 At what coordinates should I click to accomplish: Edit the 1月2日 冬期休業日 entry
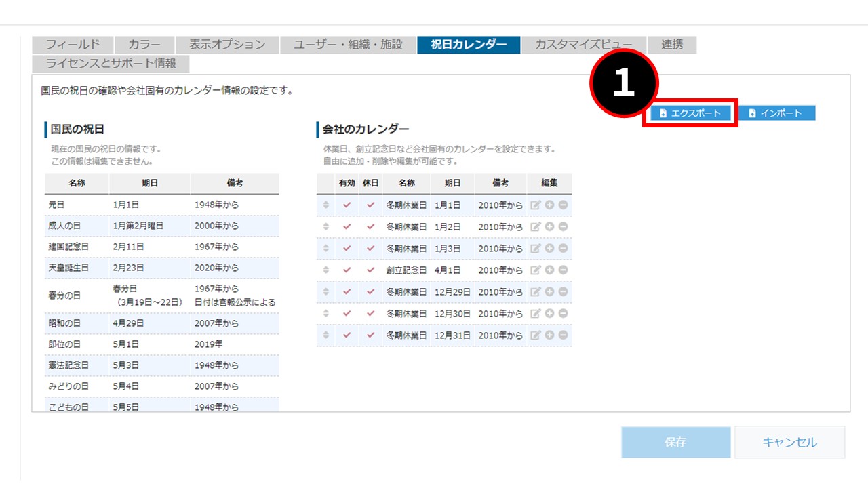click(x=536, y=227)
